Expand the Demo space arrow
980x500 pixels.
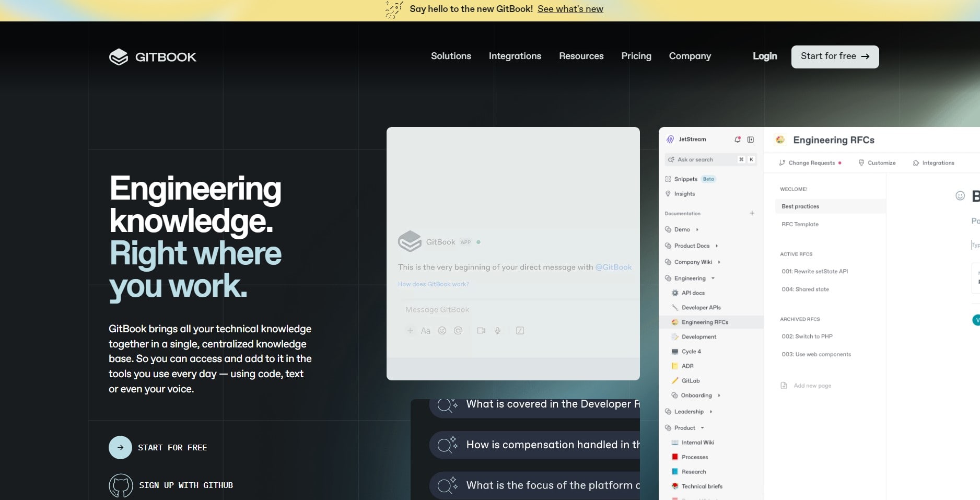click(x=697, y=229)
